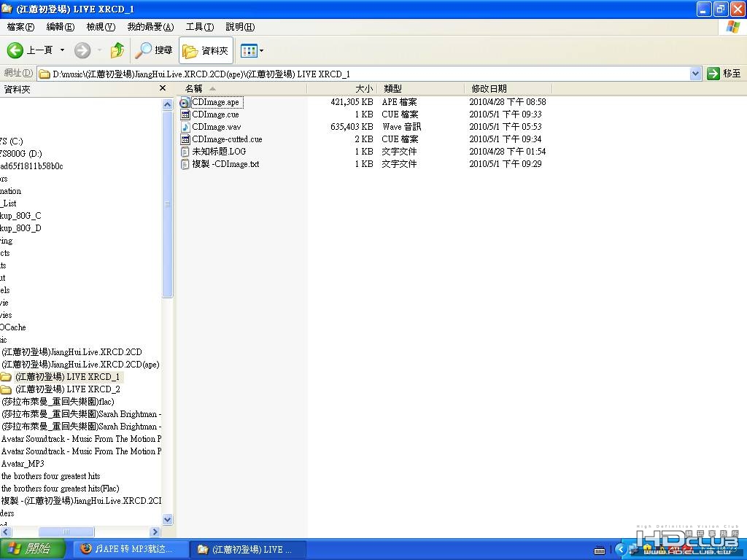Viewport: 747px width, 560px height.
Task: Open the 搜尋 search pane
Action: 153,50
